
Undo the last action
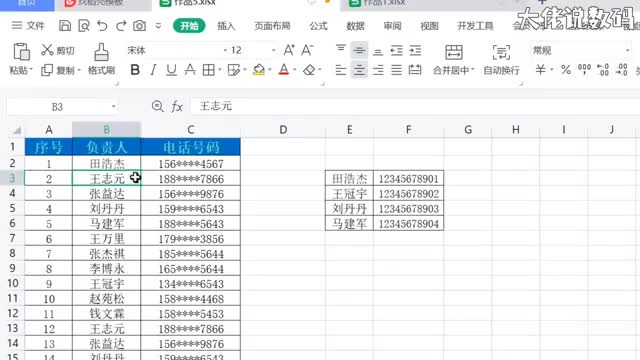(x=102, y=26)
